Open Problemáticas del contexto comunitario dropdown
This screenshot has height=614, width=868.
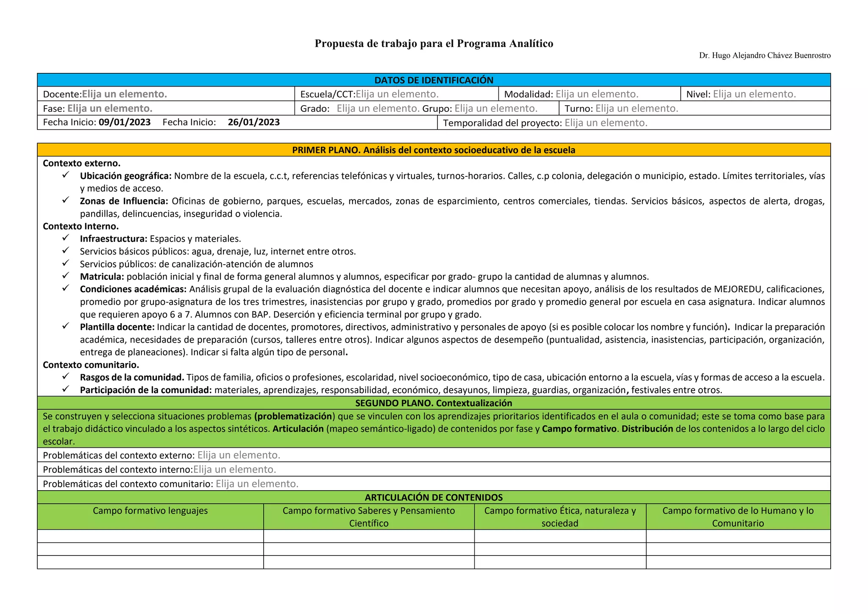tap(257, 484)
